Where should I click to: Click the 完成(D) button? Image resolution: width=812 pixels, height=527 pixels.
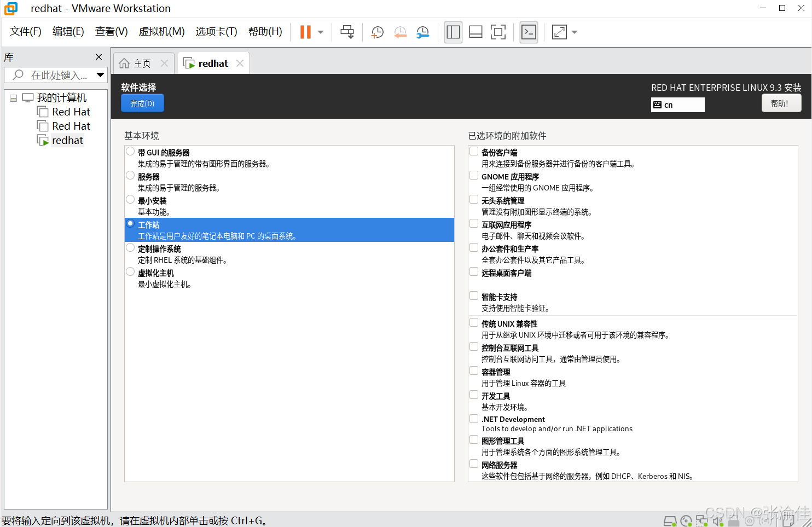142,103
